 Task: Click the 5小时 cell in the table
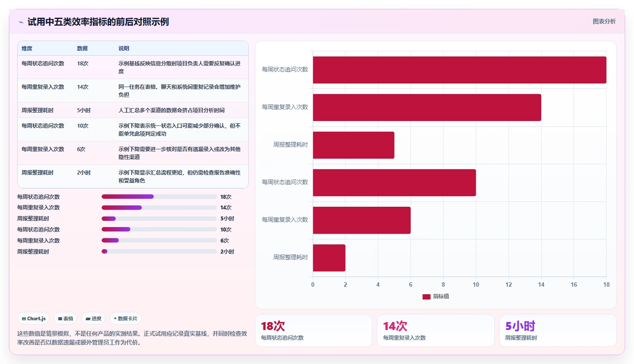[84, 110]
